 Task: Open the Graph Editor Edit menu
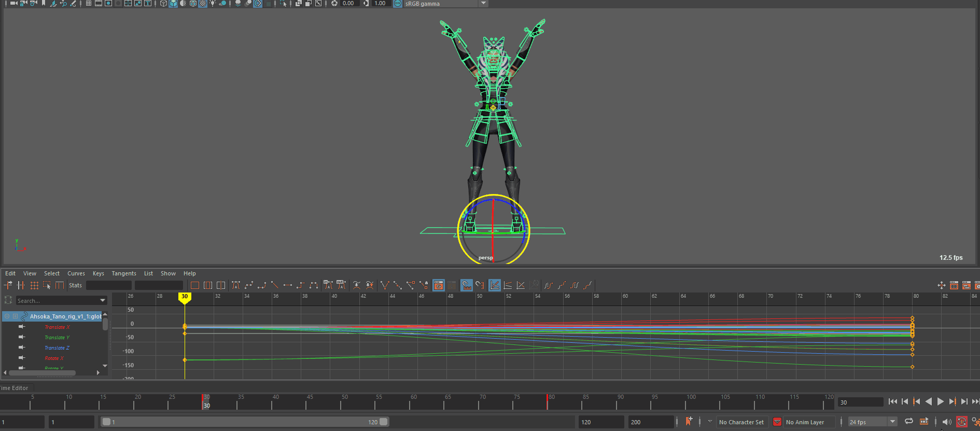tap(10, 273)
